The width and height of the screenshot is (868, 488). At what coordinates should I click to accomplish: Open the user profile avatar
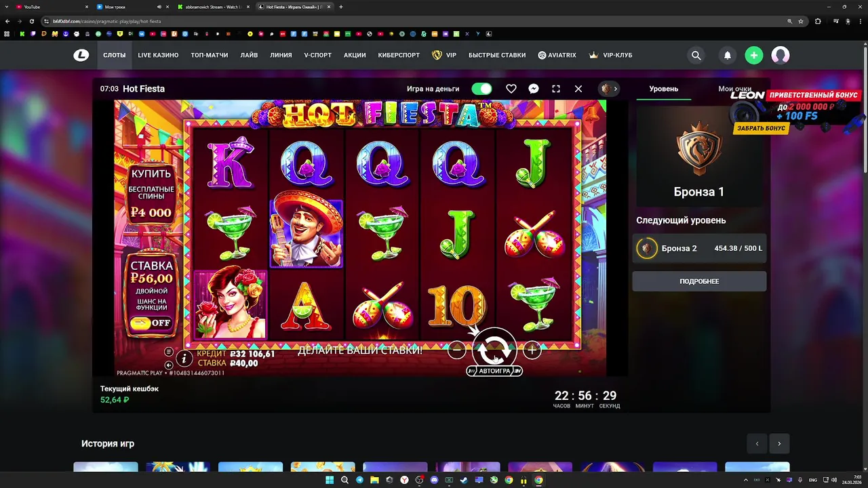click(781, 56)
